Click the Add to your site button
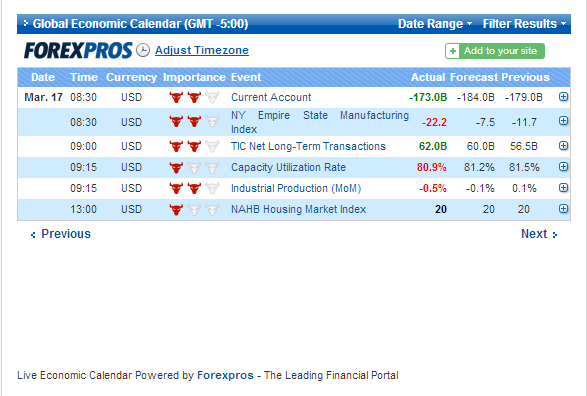This screenshot has height=396, width=587. point(495,51)
